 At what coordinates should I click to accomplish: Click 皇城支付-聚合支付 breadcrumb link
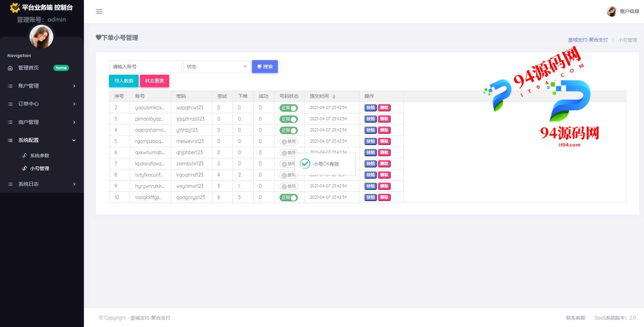point(588,40)
